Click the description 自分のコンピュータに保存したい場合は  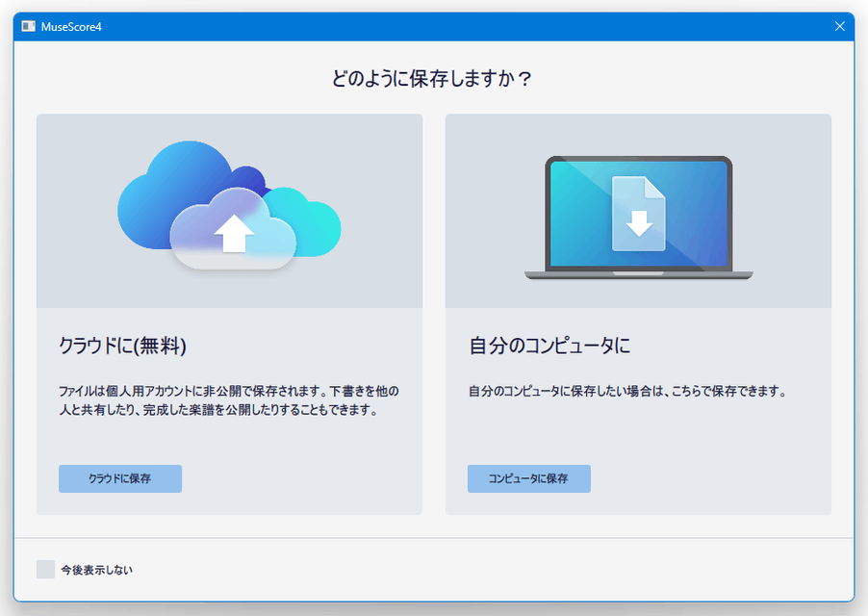coord(627,392)
